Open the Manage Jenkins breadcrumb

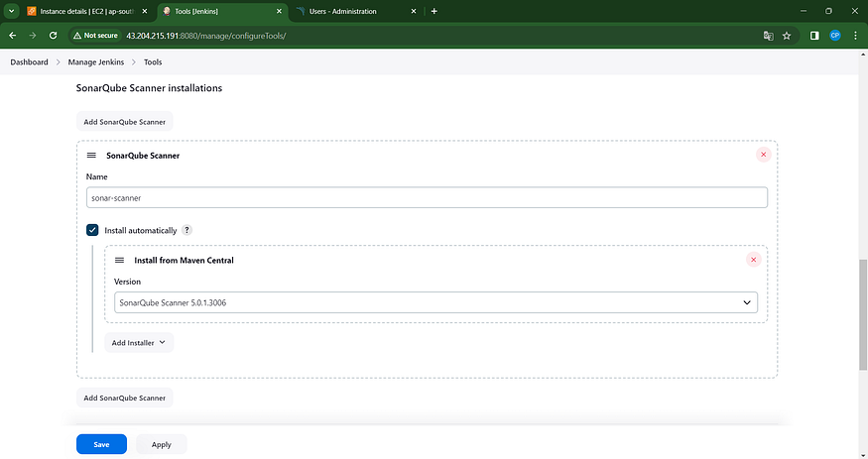click(x=96, y=61)
